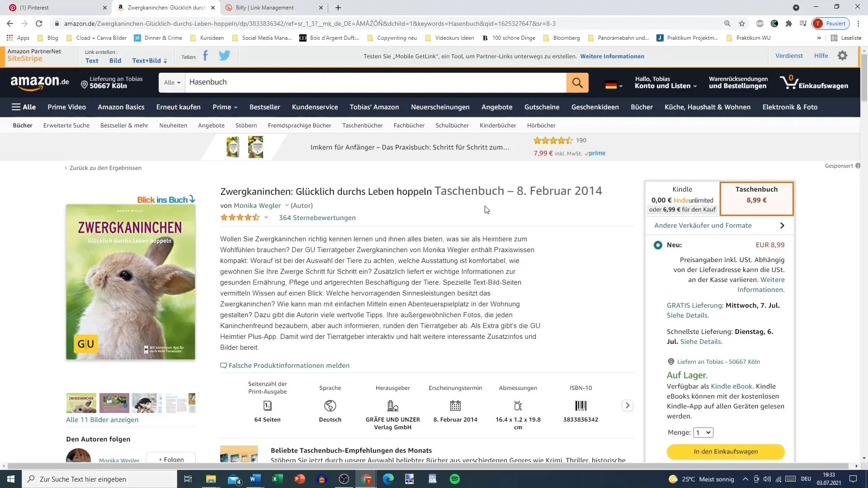868x488 pixels.
Task: Open Hörbücher in books submenu
Action: pyautogui.click(x=541, y=125)
